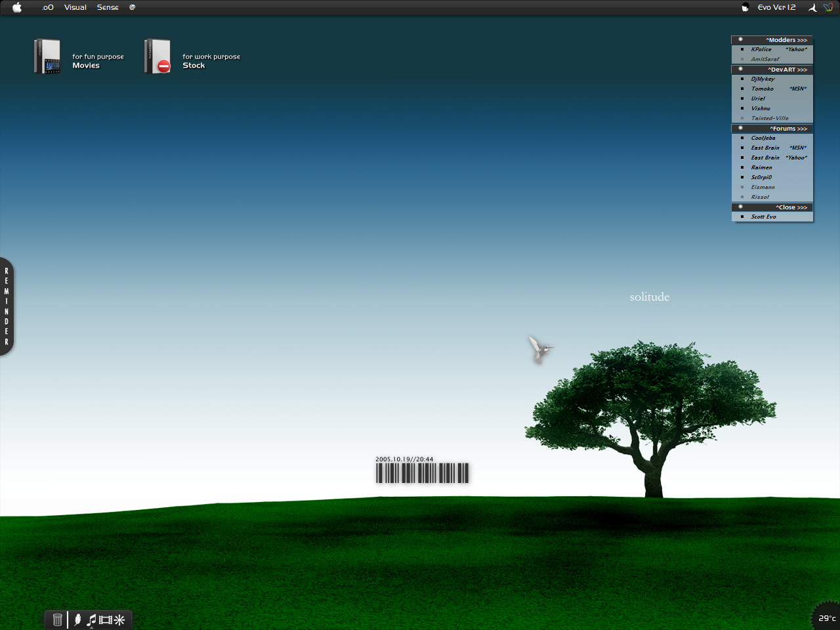The width and height of the screenshot is (840, 630).
Task: Click the hummingbird desktop widget
Action: pos(541,350)
